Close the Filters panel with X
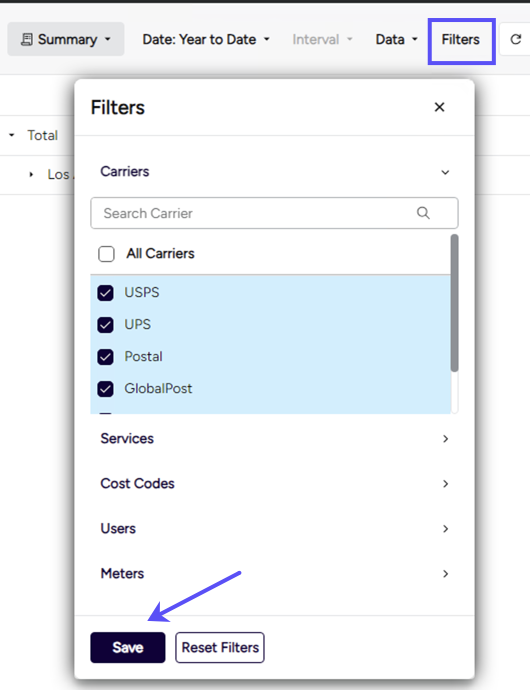The height and width of the screenshot is (690, 530). [439, 107]
